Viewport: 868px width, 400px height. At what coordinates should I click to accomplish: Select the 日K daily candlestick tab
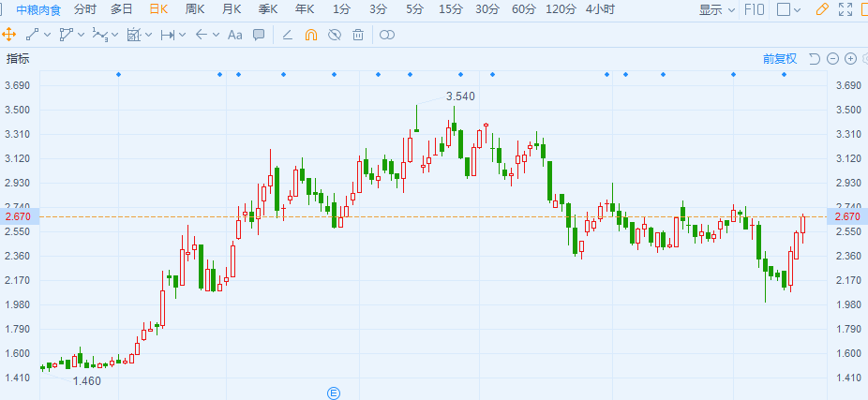[158, 9]
